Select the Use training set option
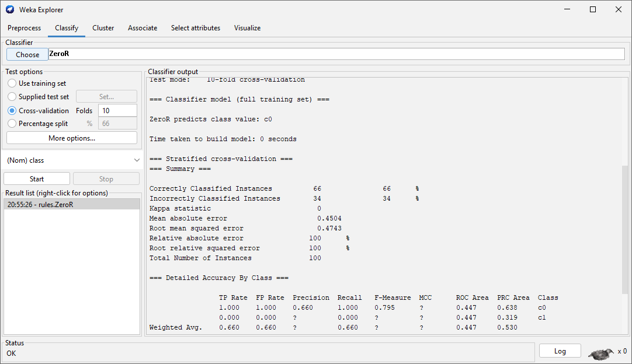 (12, 83)
